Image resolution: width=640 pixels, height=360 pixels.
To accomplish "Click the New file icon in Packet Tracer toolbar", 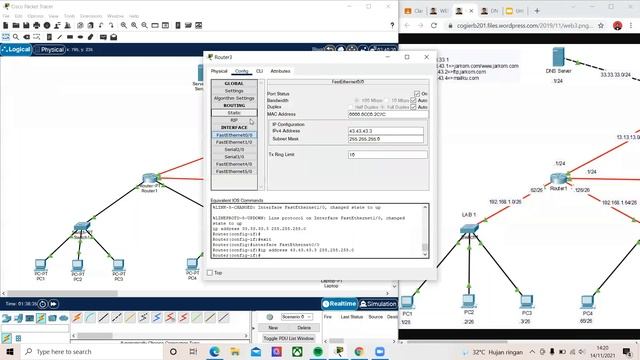I will point(6,25).
